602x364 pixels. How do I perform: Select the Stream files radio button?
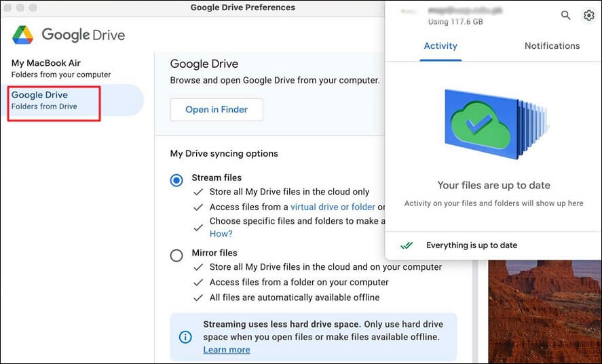pos(176,180)
